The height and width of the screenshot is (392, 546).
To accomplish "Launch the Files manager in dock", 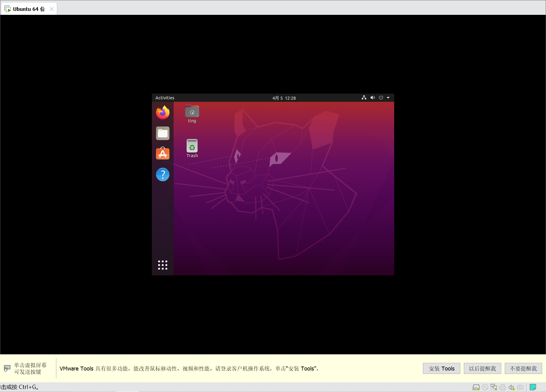I will coord(163,133).
